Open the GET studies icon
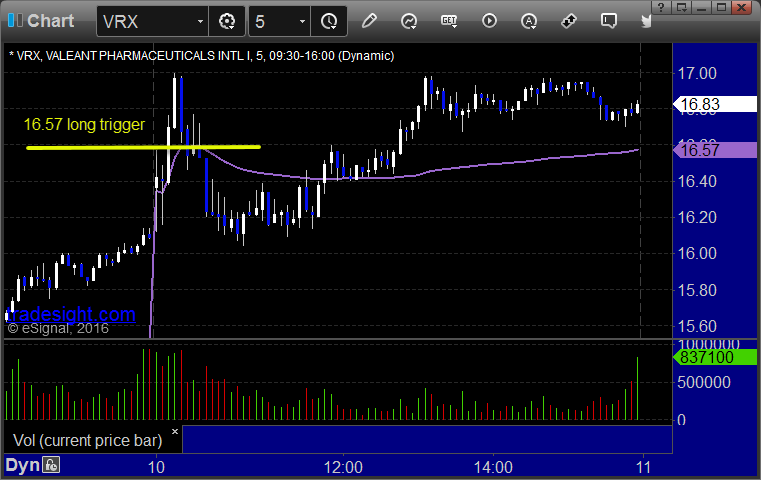The width and height of the screenshot is (761, 480). click(449, 21)
